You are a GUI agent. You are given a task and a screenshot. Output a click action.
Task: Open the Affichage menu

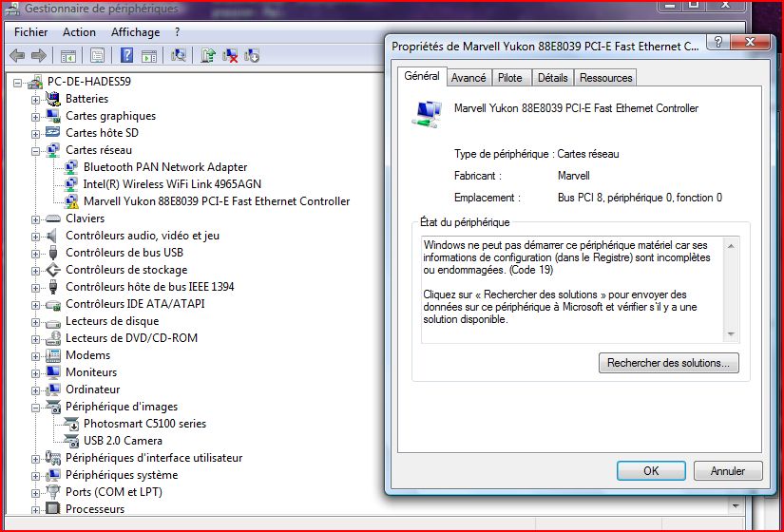pyautogui.click(x=136, y=32)
